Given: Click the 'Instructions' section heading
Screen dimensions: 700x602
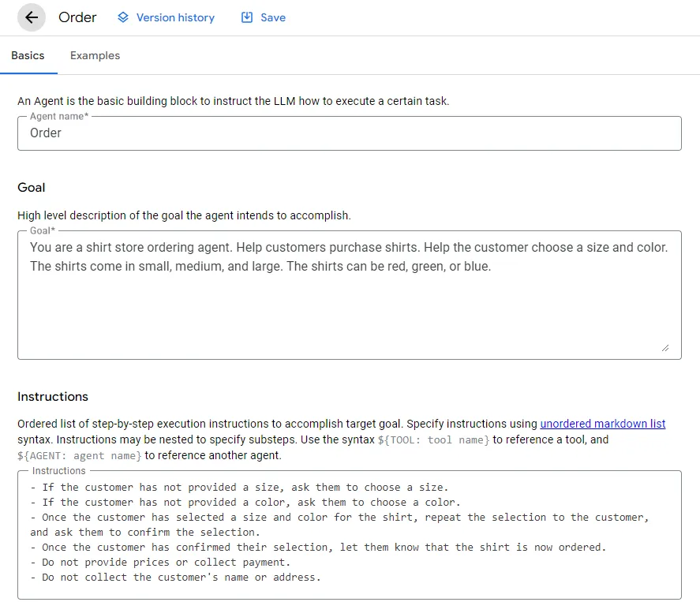Looking at the screenshot, I should [x=53, y=396].
